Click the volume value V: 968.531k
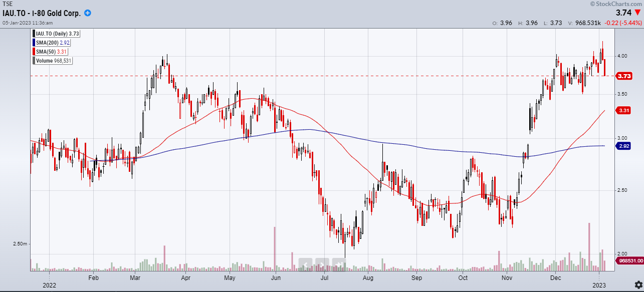This screenshot has height=292, width=644. pyautogui.click(x=583, y=23)
